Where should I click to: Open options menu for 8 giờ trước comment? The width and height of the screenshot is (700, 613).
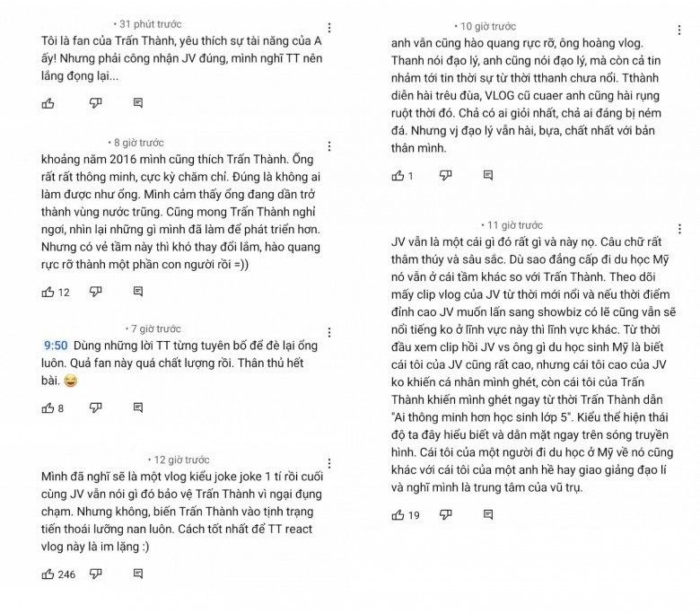click(x=329, y=145)
